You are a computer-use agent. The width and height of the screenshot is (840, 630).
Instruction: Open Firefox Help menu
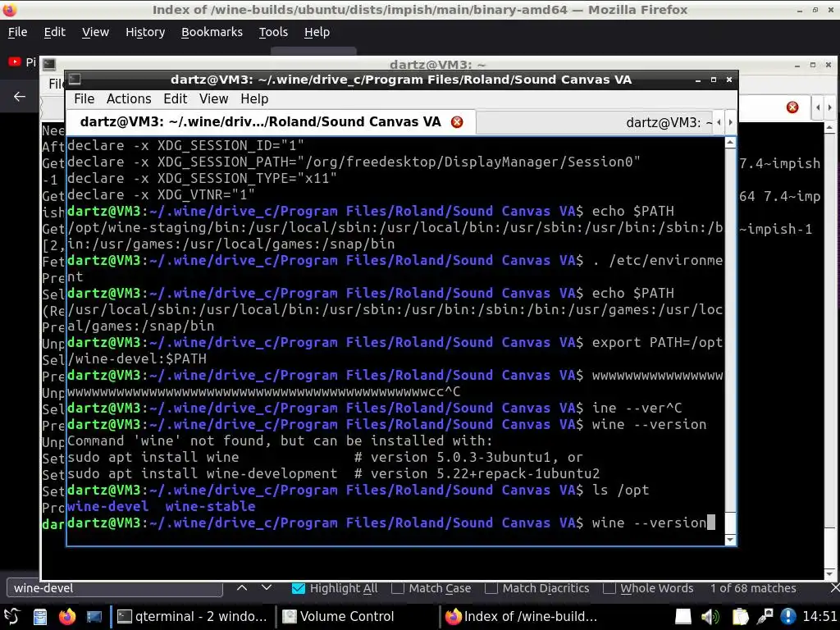coord(317,32)
